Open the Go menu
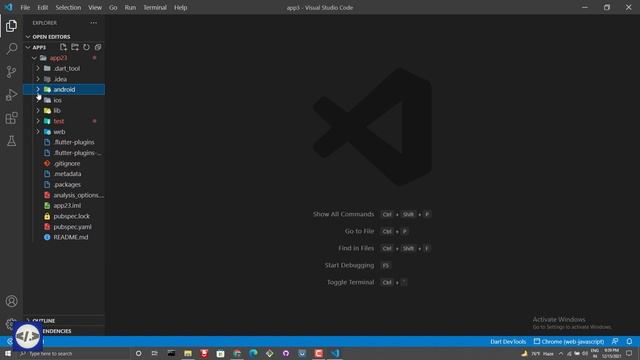Screen dimensions: 640x360 [x=113, y=7]
